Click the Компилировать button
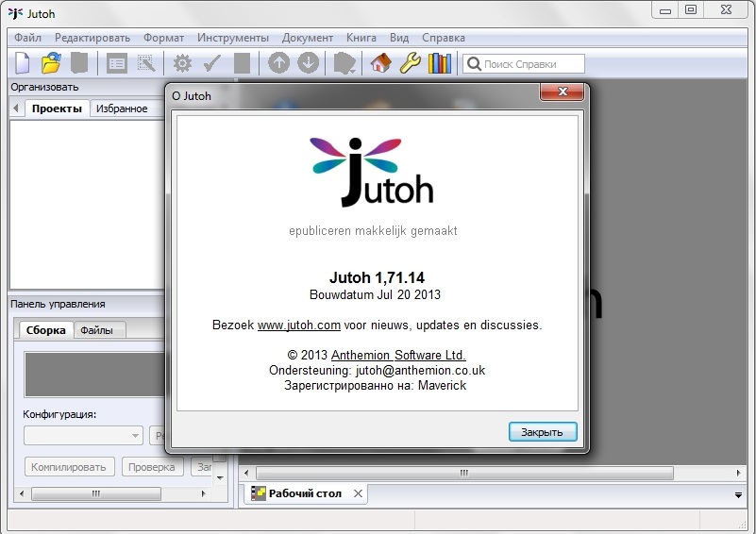 (69, 467)
